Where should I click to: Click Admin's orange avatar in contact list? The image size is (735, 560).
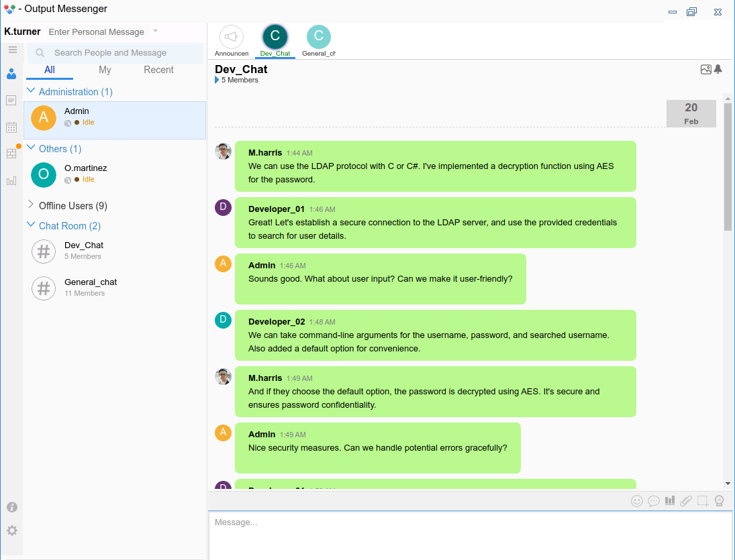pyautogui.click(x=44, y=117)
